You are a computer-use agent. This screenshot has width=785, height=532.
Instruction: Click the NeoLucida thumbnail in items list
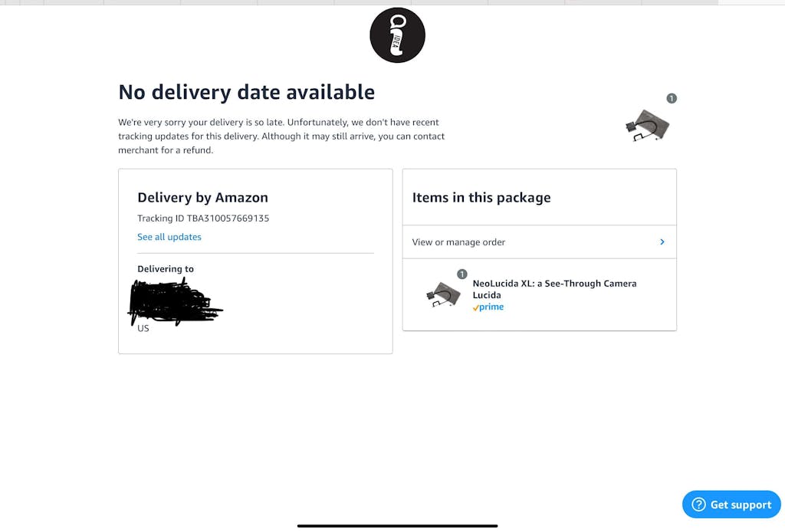pos(444,294)
